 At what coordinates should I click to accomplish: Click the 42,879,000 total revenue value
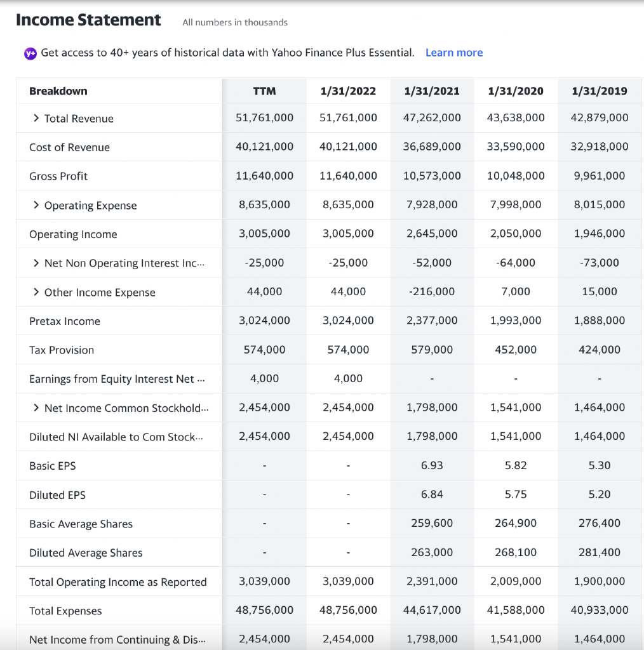tap(600, 117)
